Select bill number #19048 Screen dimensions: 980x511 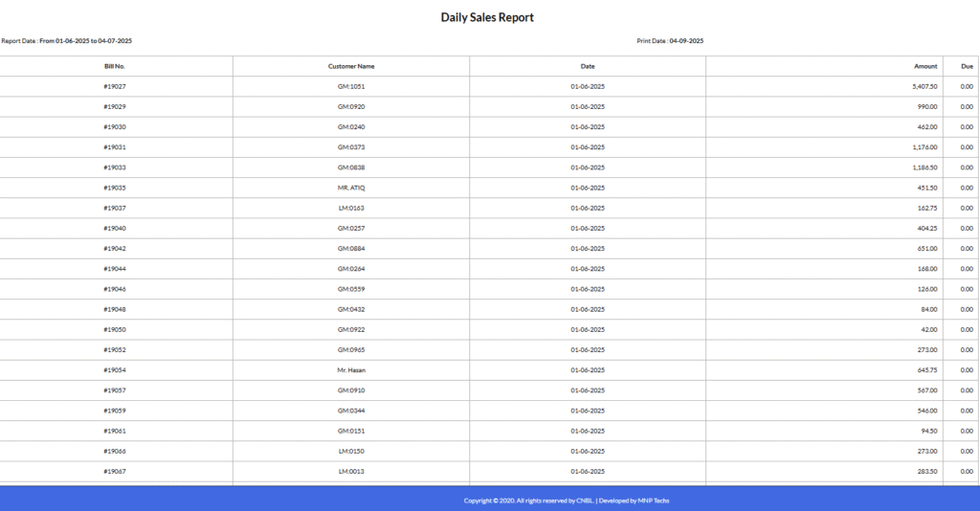pyautogui.click(x=115, y=310)
